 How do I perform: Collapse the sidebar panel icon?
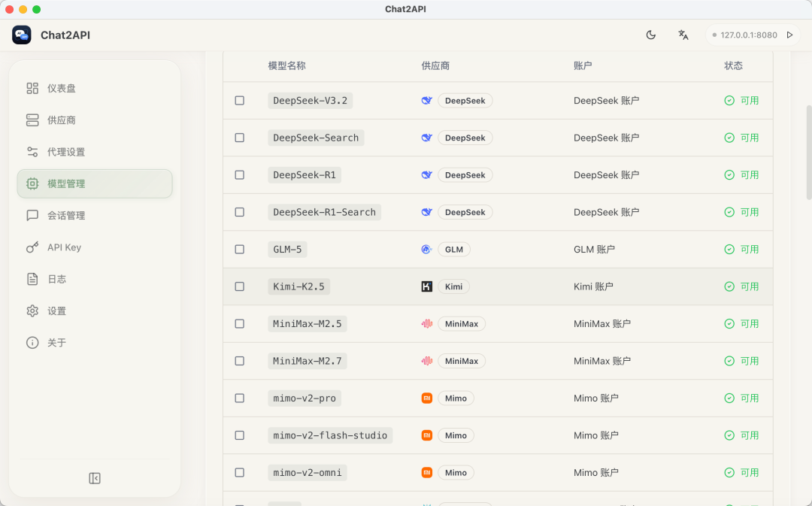95,478
